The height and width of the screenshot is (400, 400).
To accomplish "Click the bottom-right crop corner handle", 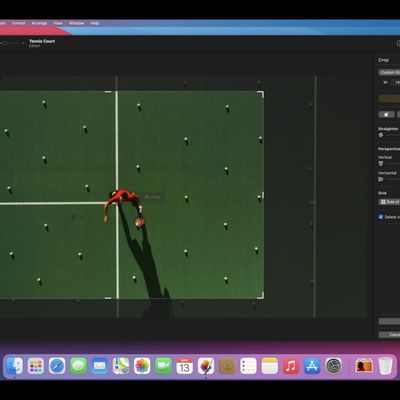I will (261, 296).
